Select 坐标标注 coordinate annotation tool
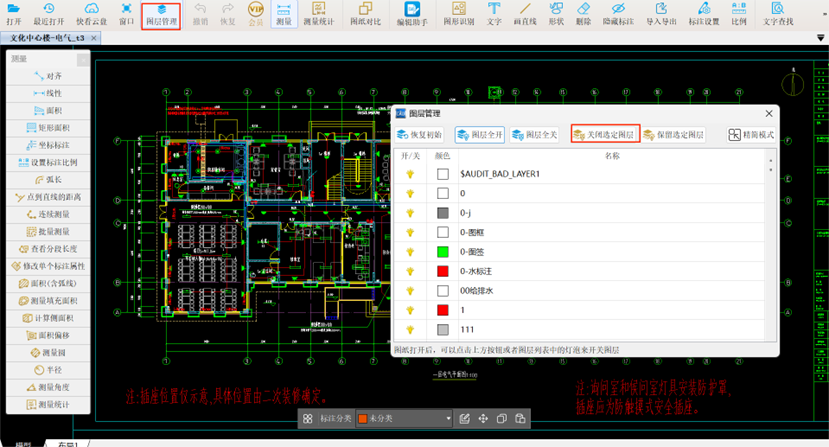Screen dimensions: 829x447 pos(48,145)
